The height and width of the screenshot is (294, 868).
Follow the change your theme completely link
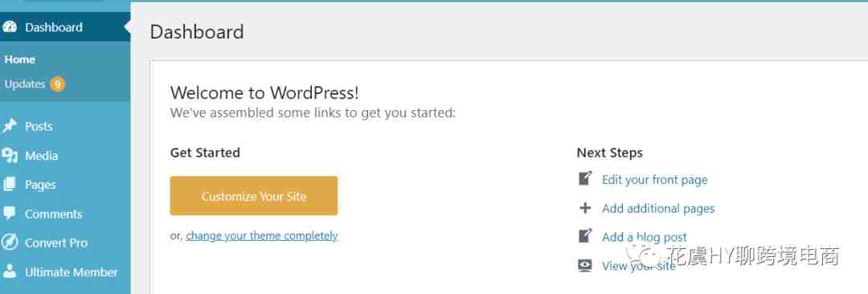pyautogui.click(x=262, y=236)
